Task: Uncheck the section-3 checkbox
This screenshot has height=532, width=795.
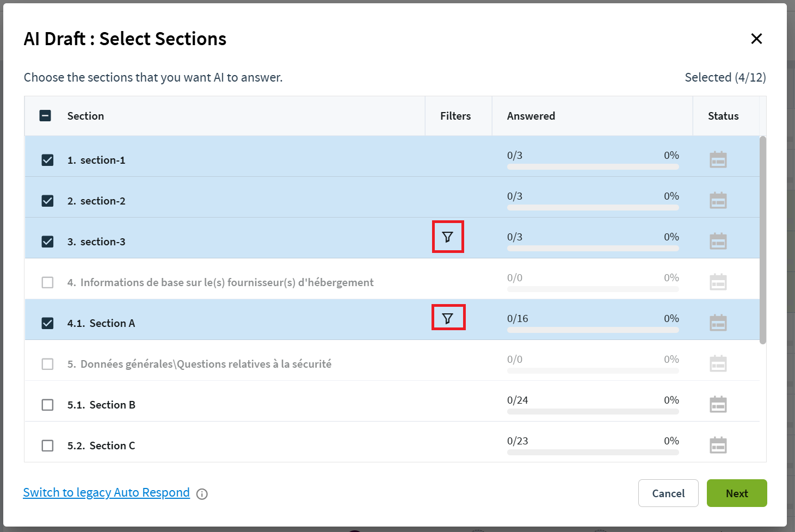Action: (x=47, y=242)
